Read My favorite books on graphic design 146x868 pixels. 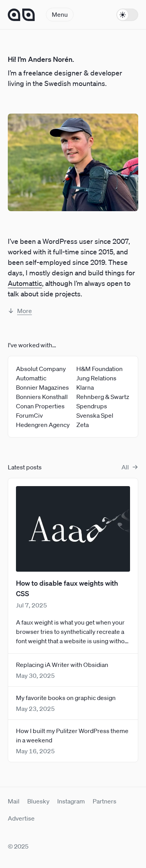(66, 698)
